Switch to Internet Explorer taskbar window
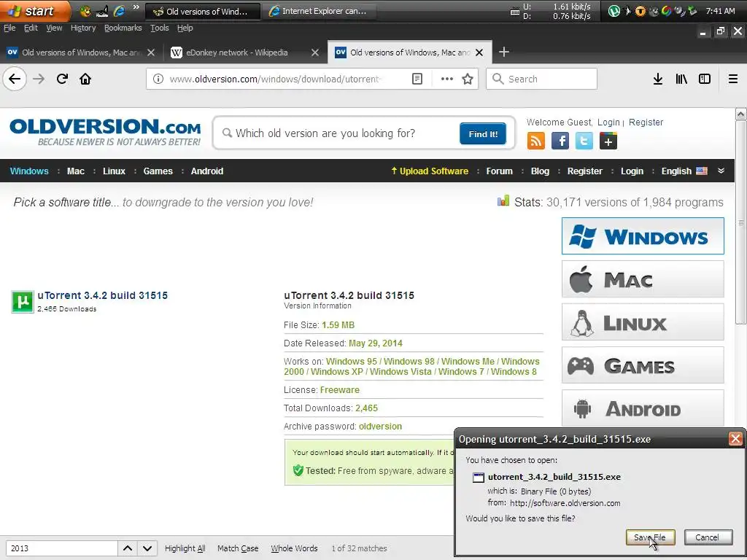 coord(319,11)
